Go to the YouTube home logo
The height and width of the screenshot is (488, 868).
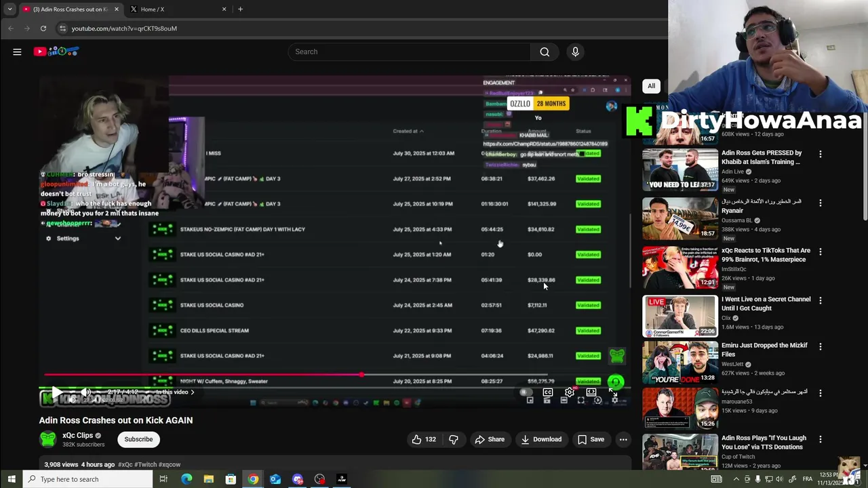57,52
